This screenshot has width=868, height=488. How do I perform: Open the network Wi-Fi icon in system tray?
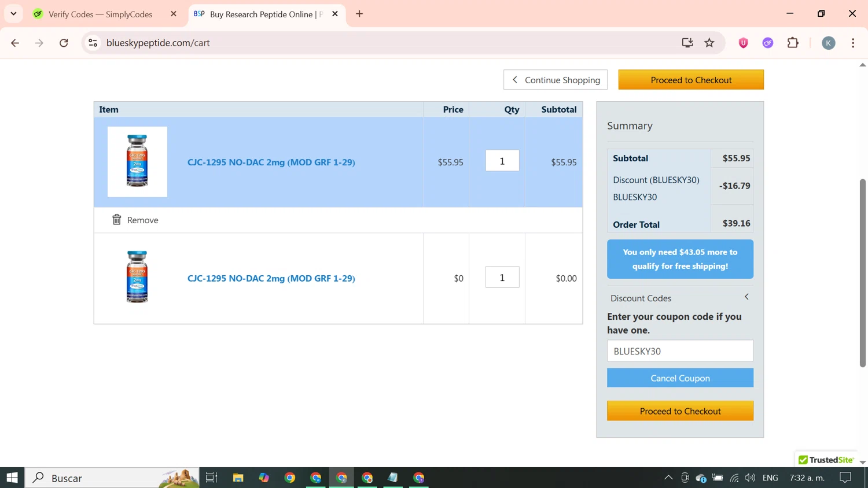click(x=734, y=478)
